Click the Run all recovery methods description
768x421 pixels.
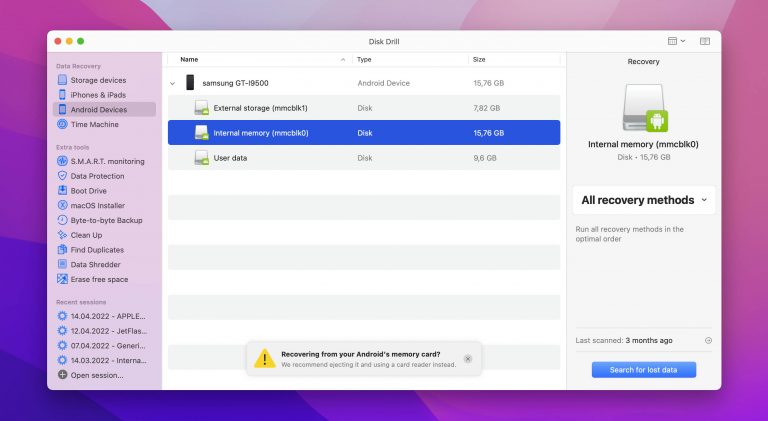pyautogui.click(x=629, y=234)
